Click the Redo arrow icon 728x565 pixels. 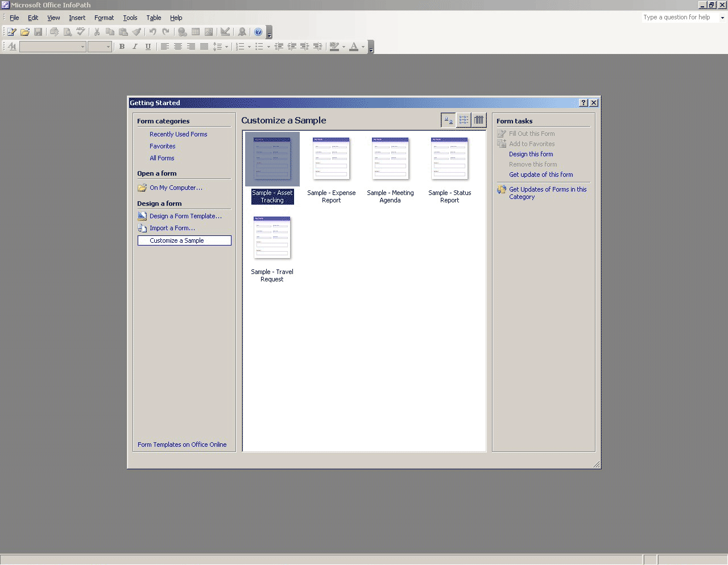point(166,32)
